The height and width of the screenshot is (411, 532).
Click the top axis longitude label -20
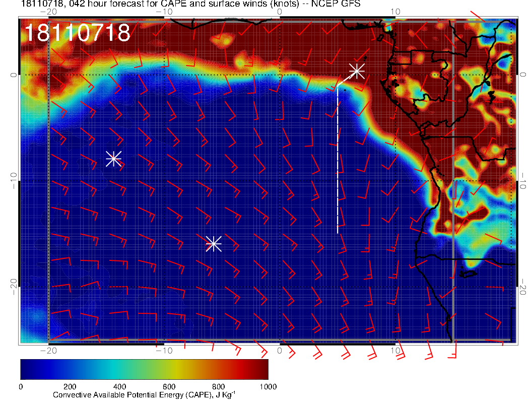[x=48, y=12]
